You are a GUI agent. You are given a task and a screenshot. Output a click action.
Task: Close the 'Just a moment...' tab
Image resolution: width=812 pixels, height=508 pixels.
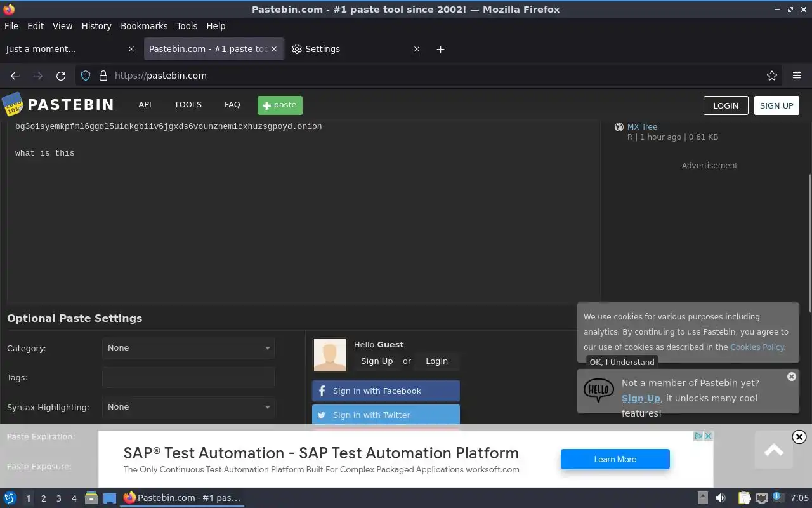click(x=131, y=49)
